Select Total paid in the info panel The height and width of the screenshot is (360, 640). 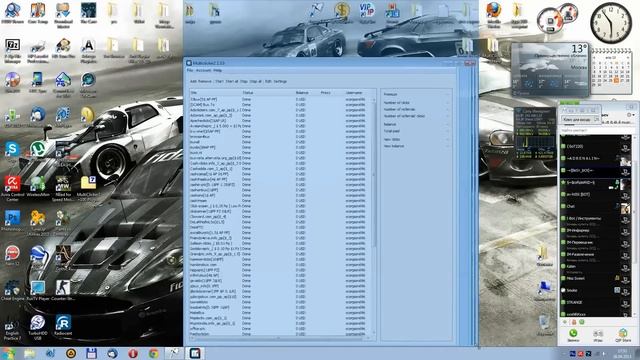coord(416,131)
